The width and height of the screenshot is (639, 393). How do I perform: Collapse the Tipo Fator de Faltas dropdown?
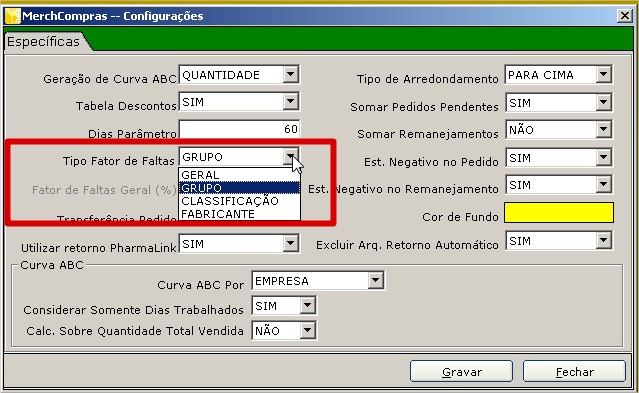(x=291, y=157)
